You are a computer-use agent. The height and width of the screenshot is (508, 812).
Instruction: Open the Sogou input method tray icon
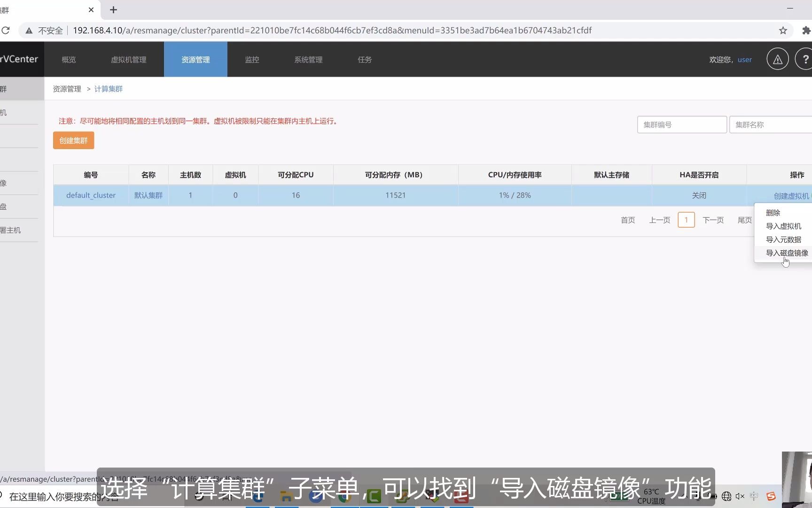click(771, 496)
